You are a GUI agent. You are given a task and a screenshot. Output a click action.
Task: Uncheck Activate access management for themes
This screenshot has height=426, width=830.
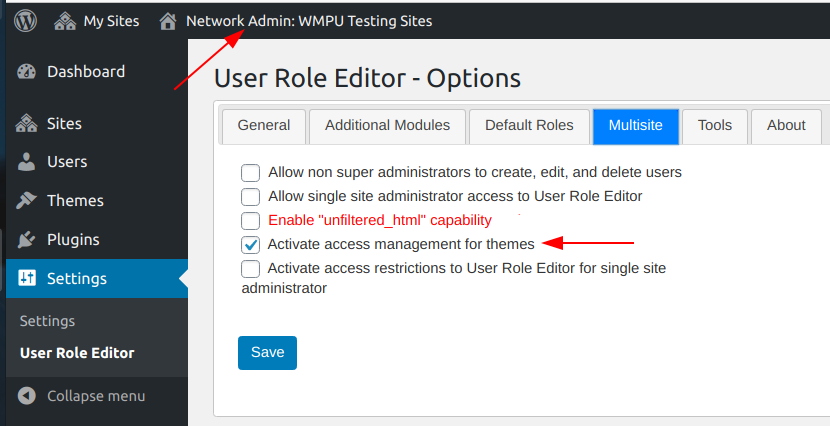tap(250, 244)
